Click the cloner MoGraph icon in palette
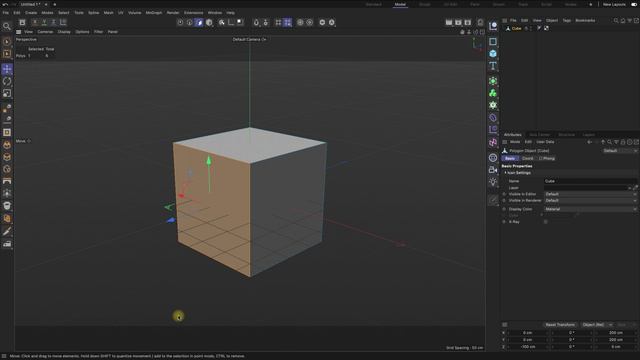The width and height of the screenshot is (640, 360). (493, 93)
